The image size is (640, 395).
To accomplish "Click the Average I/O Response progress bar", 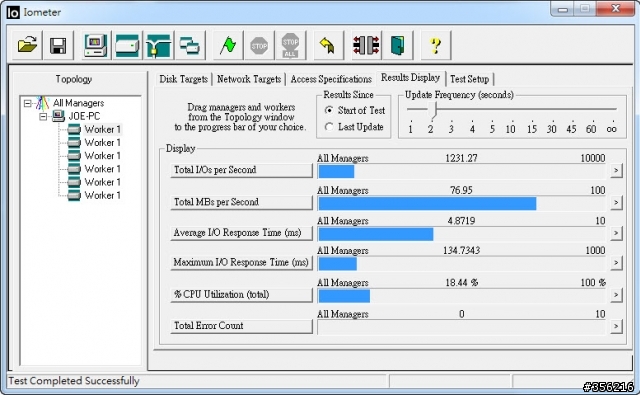I will click(x=462, y=234).
